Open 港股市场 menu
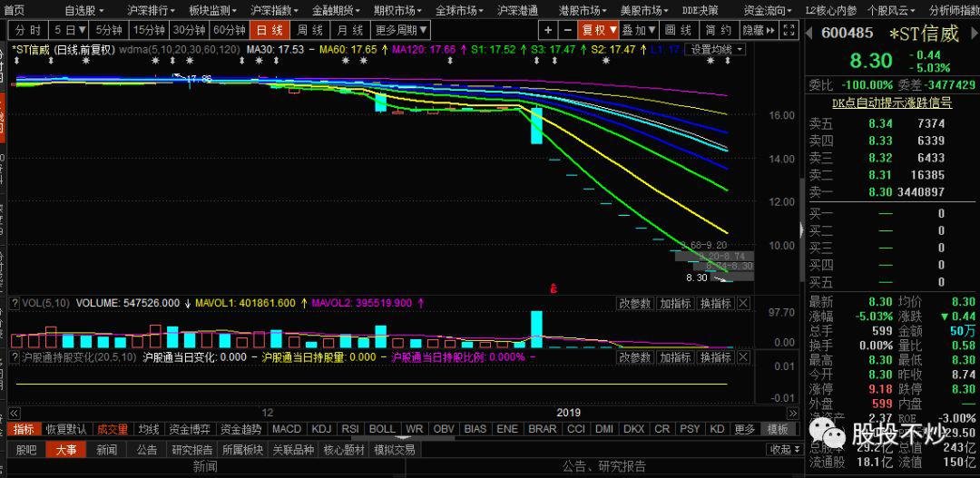The image size is (980, 478). 583,11
